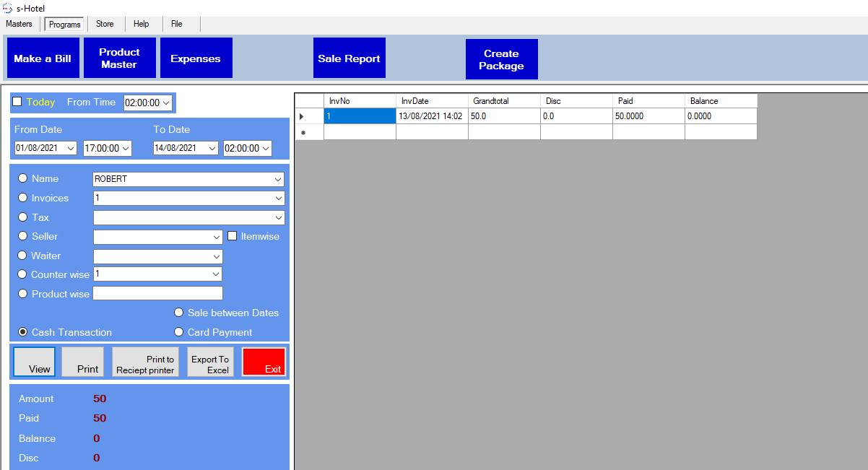Viewport: 868px width, 470px height.
Task: Click the Product wise text field
Action: coord(157,293)
